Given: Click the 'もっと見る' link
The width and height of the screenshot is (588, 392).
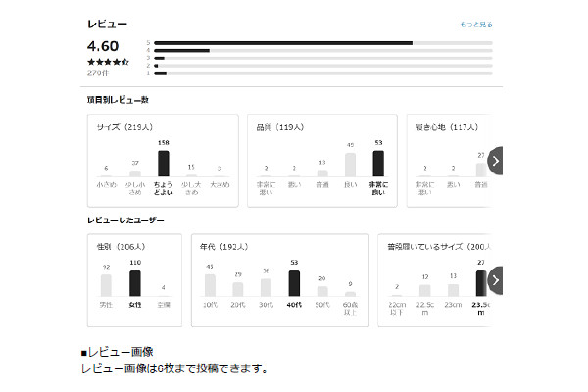Looking at the screenshot, I should pyautogui.click(x=476, y=24).
